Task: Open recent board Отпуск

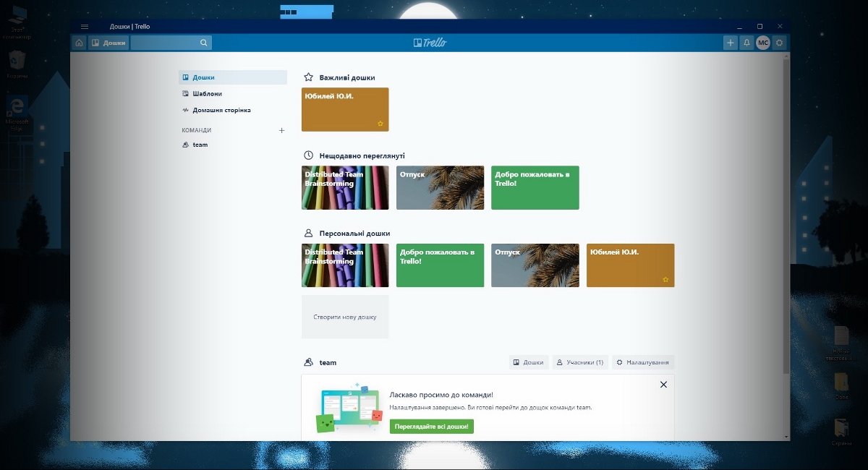Action: click(440, 187)
